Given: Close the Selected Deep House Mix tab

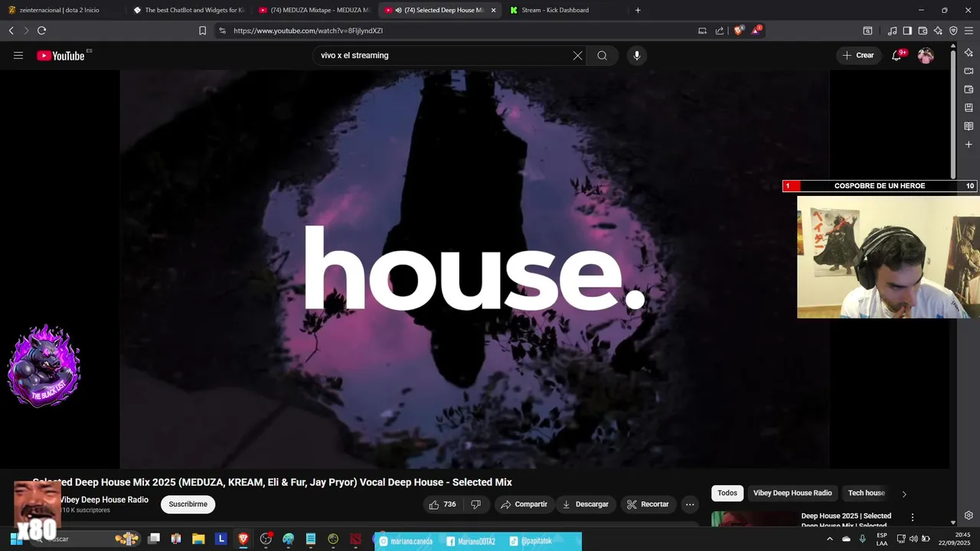Looking at the screenshot, I should click(493, 10).
